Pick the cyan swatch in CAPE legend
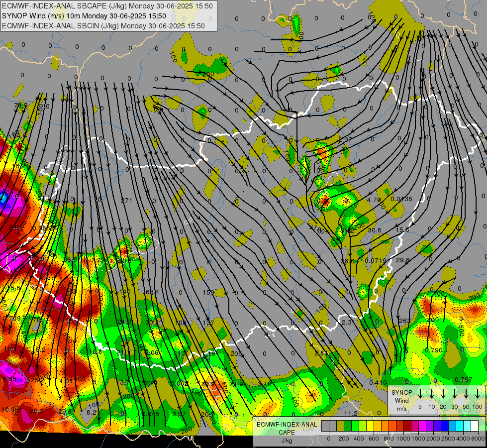The height and width of the screenshot is (448, 487). [459, 426]
